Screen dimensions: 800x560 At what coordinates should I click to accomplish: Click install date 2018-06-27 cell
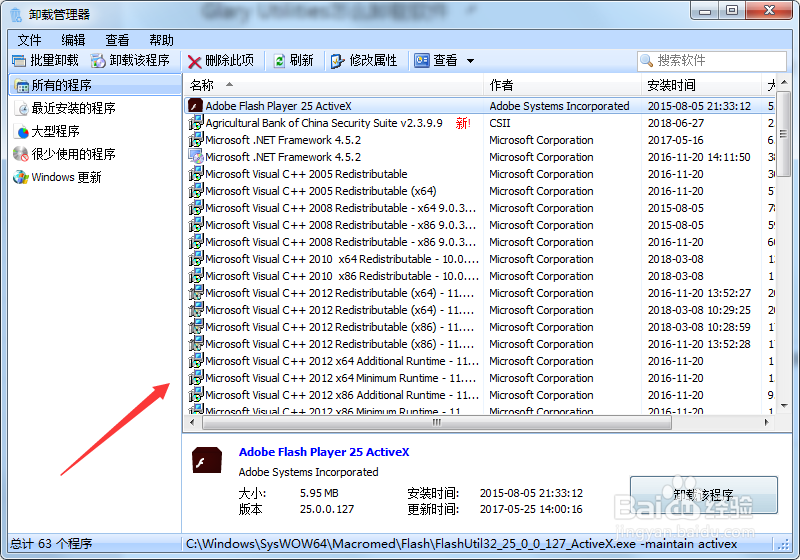pos(676,123)
